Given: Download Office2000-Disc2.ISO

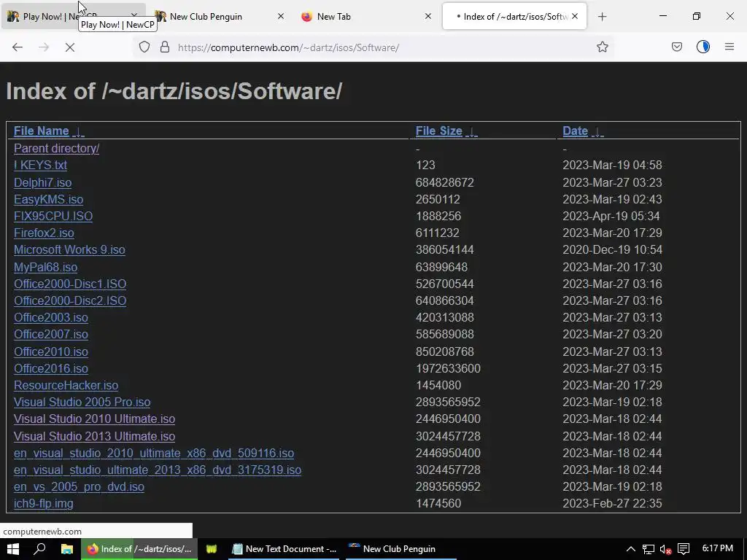Looking at the screenshot, I should tap(70, 300).
